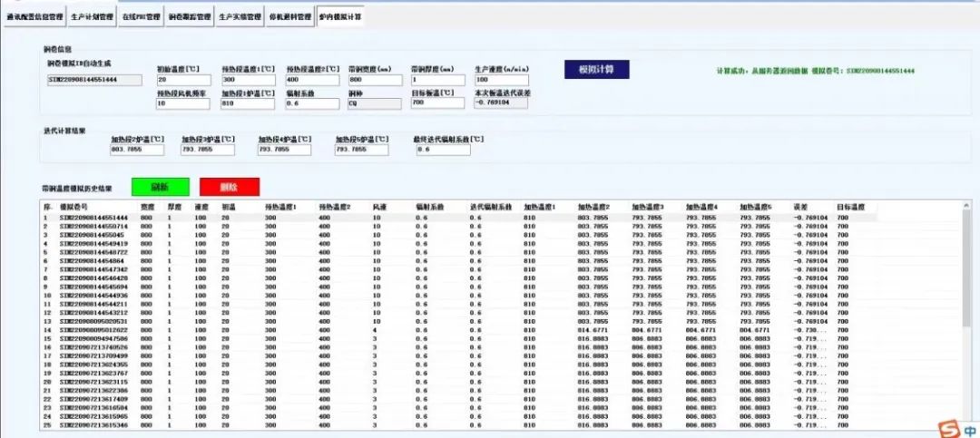Click the 加热段1炉温 input field

(x=248, y=103)
